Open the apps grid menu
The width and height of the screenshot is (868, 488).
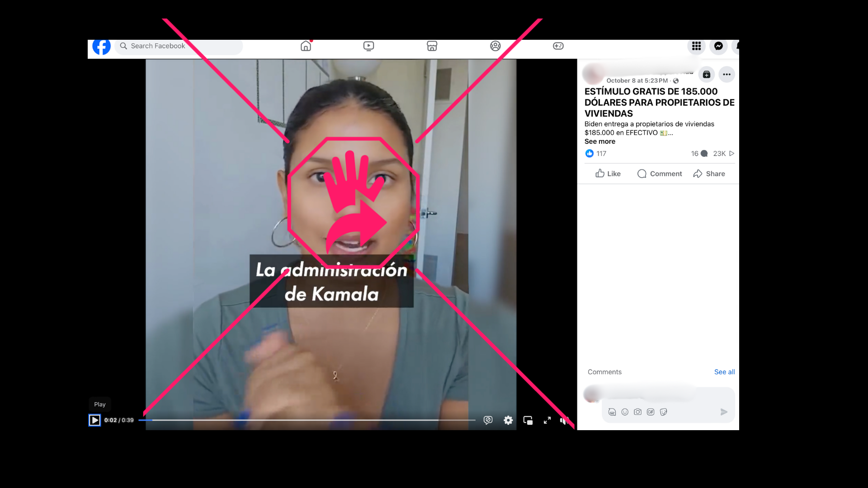696,46
